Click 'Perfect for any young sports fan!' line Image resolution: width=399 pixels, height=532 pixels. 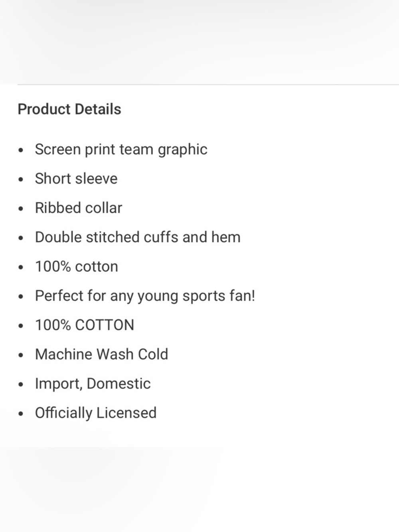point(145,296)
